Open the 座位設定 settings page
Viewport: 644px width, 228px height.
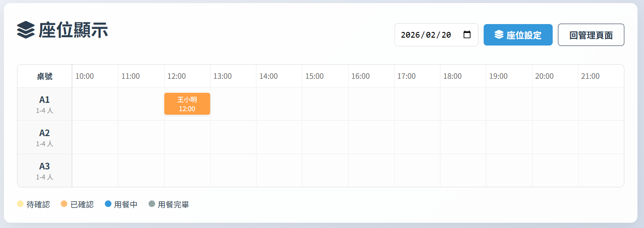pyautogui.click(x=518, y=35)
